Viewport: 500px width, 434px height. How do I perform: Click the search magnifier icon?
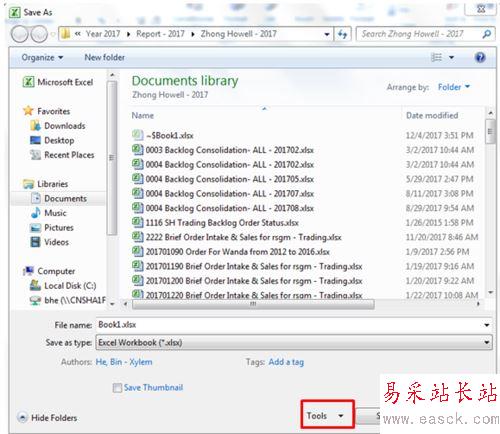pos(486,34)
